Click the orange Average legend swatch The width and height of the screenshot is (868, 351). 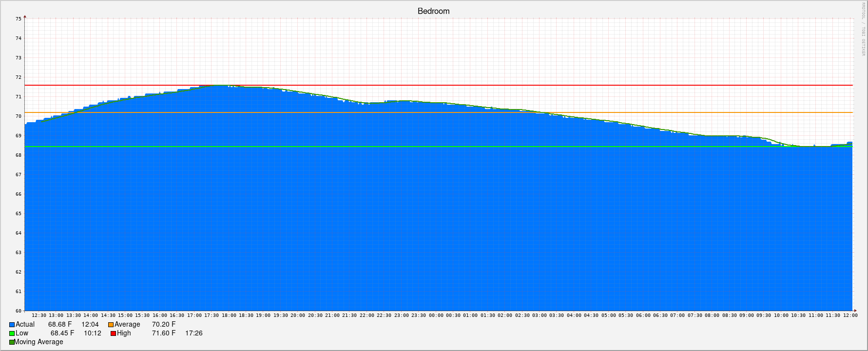click(x=111, y=325)
